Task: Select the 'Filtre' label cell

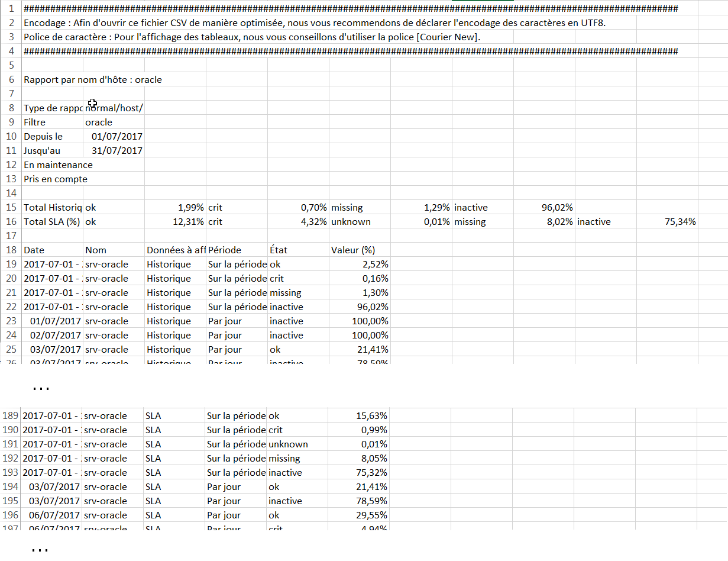Action: (x=52, y=122)
